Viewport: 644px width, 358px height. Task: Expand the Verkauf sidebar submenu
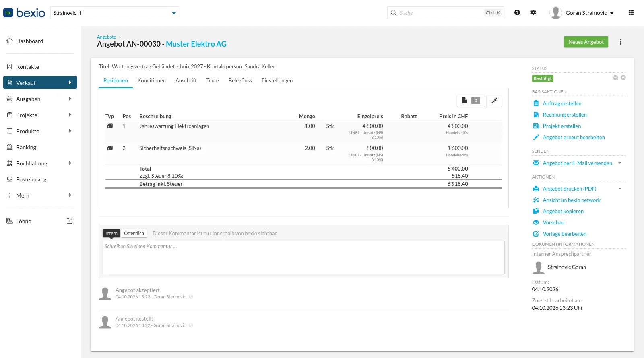pyautogui.click(x=70, y=82)
